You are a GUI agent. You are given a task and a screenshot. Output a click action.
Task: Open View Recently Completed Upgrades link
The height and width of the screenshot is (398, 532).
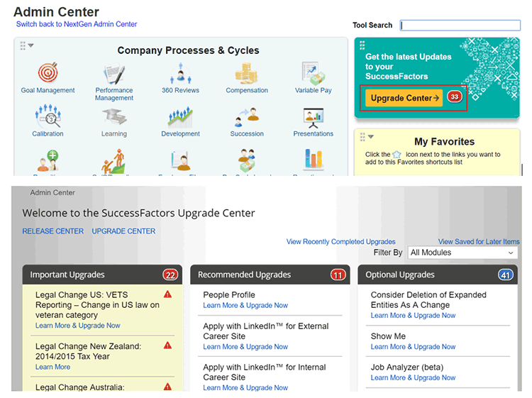click(x=340, y=242)
